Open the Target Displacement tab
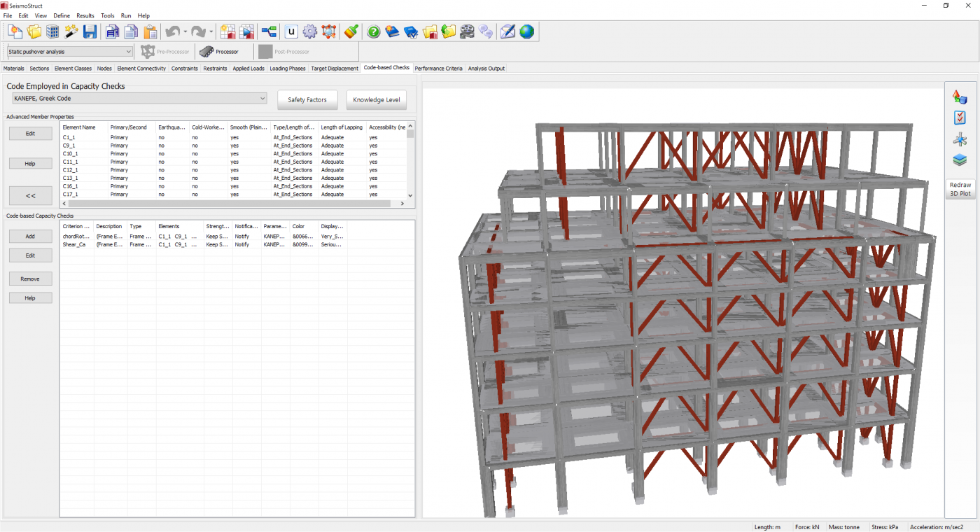 [x=335, y=69]
